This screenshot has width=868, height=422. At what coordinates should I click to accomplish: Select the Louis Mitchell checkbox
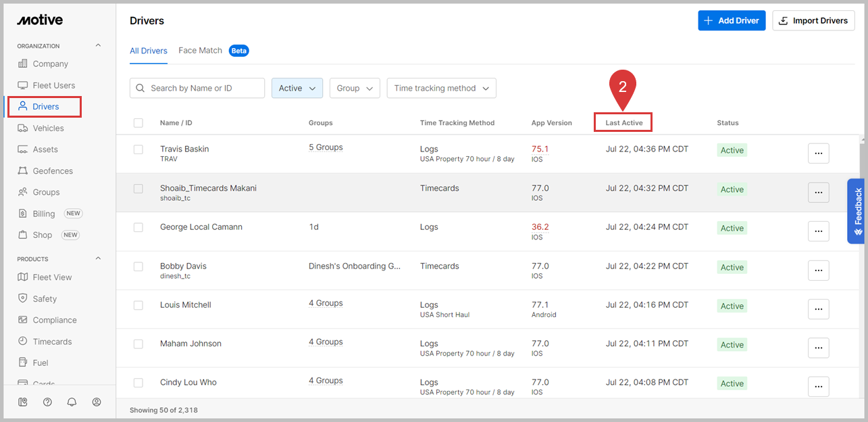138,306
